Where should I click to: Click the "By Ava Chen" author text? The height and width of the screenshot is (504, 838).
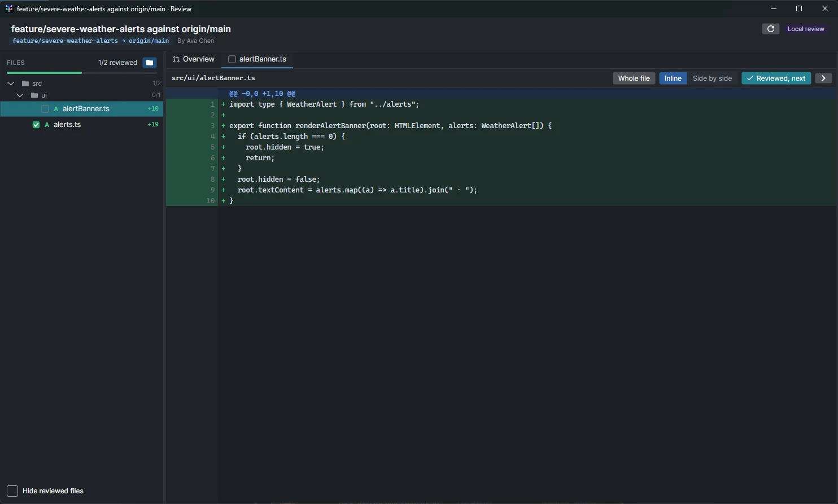pyautogui.click(x=196, y=41)
